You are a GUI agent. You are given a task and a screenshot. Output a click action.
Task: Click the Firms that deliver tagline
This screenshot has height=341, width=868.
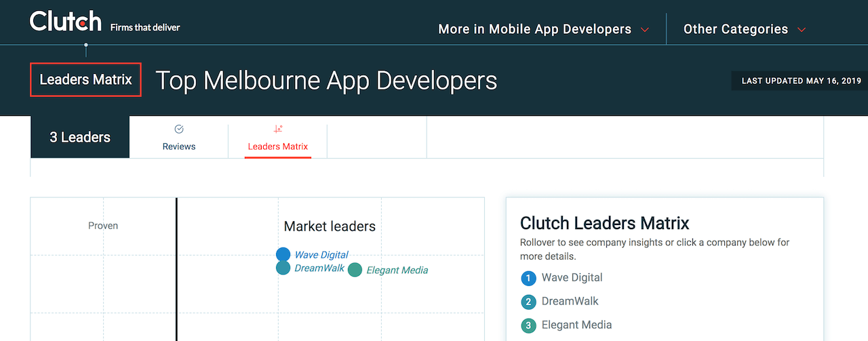pyautogui.click(x=145, y=27)
